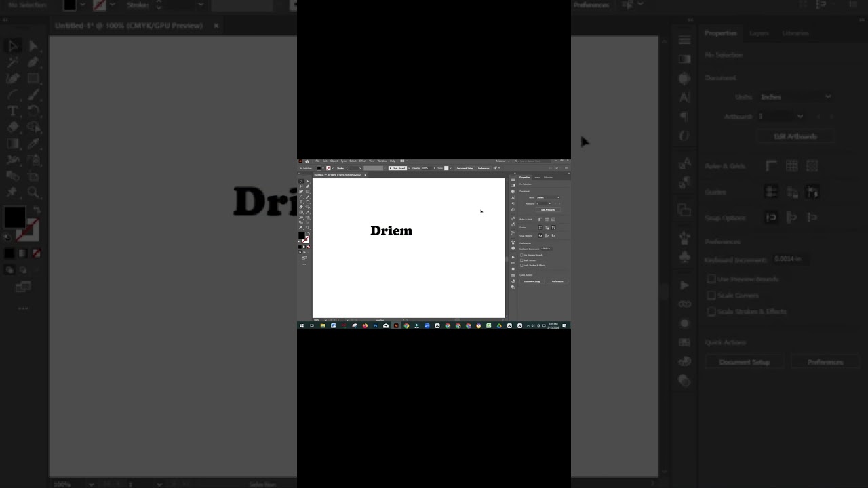868x488 pixels.
Task: Select the Eyedropper tool
Action: point(307,212)
